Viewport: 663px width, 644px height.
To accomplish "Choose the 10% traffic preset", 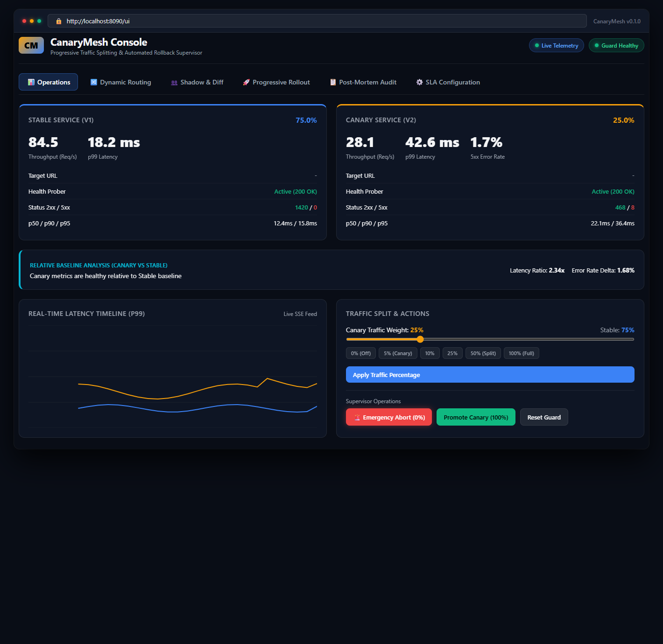I will 430,353.
